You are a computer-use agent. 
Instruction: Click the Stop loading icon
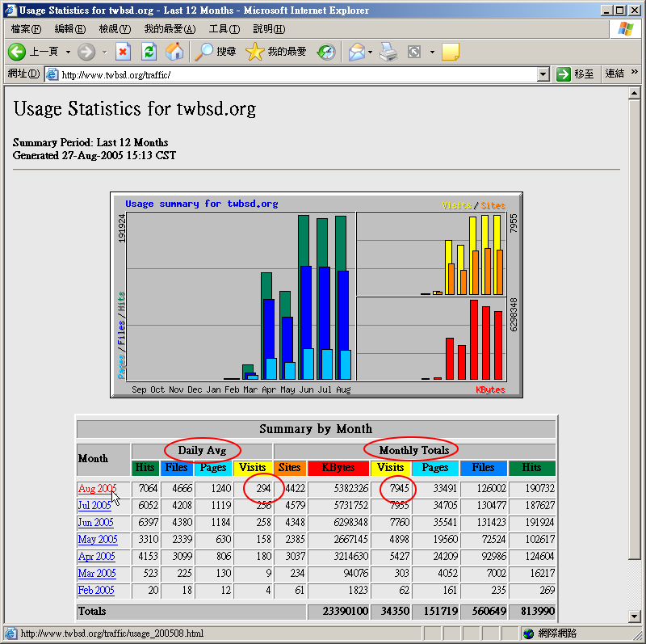[123, 52]
